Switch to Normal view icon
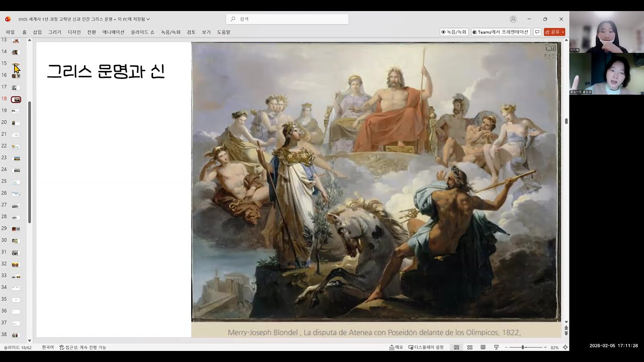 tap(456, 347)
